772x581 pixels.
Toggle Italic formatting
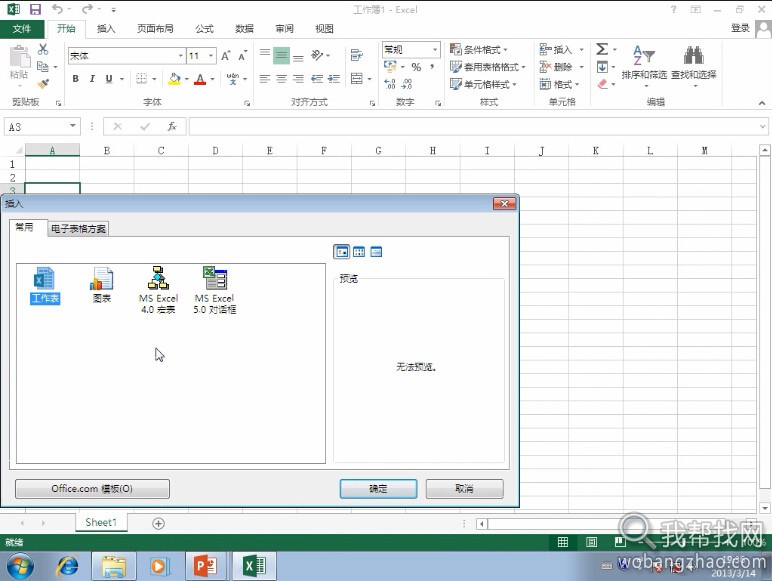[x=92, y=78]
